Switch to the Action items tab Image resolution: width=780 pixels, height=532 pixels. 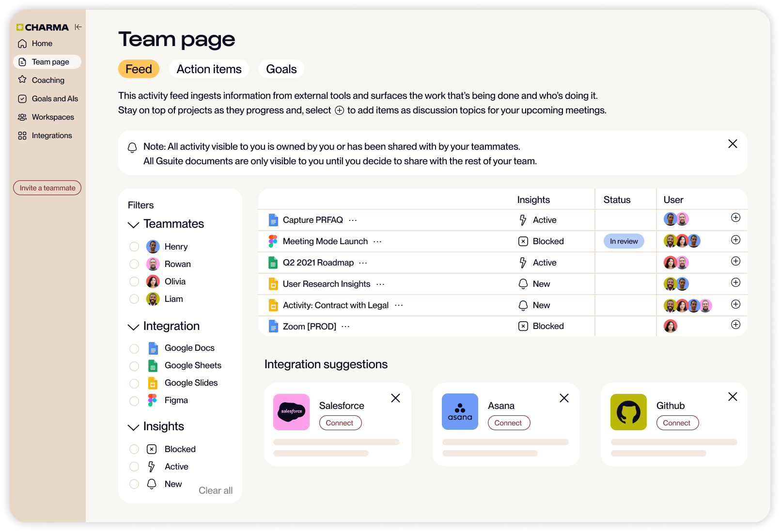(209, 69)
